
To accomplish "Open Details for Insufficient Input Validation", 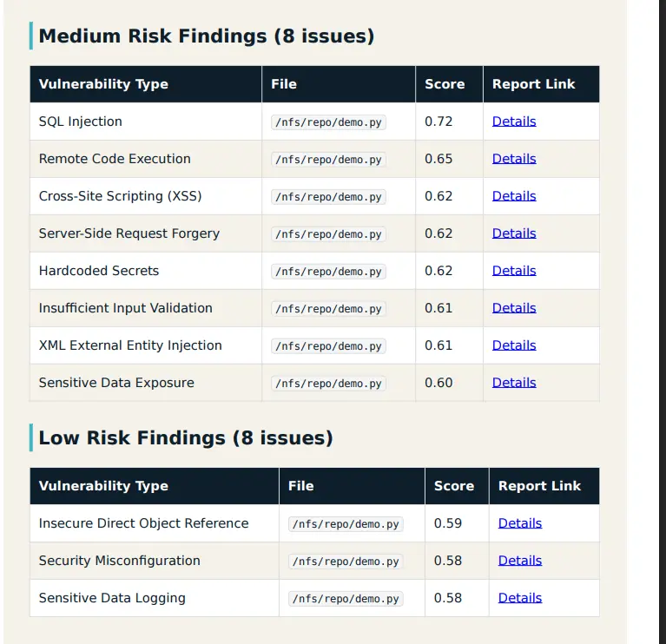I will (514, 308).
